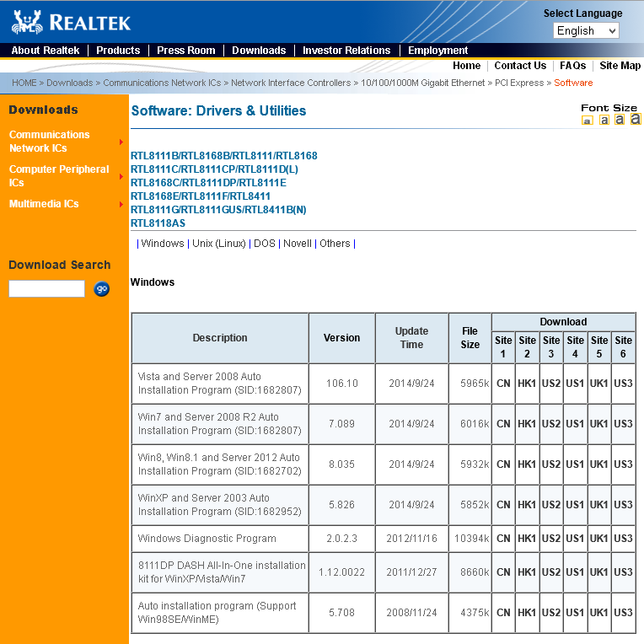This screenshot has height=644, width=644.
Task: Click Multimedia ICs sidebar link
Action: 44,204
